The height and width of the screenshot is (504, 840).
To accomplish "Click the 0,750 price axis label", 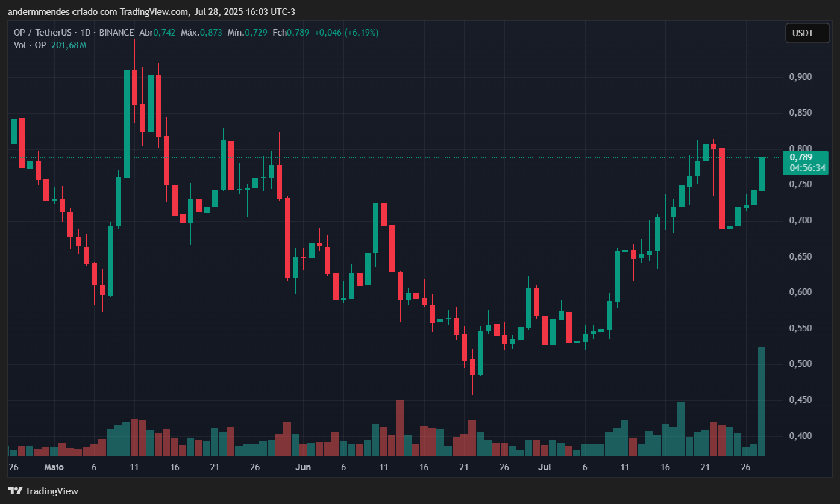I will coord(800,185).
